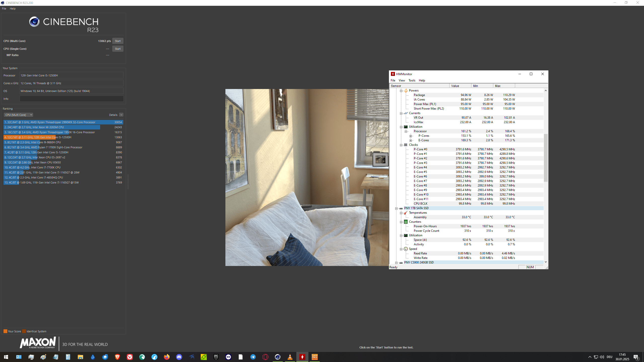Open Discord from taskbar
Image resolution: width=644 pixels, height=362 pixels.
point(179,357)
